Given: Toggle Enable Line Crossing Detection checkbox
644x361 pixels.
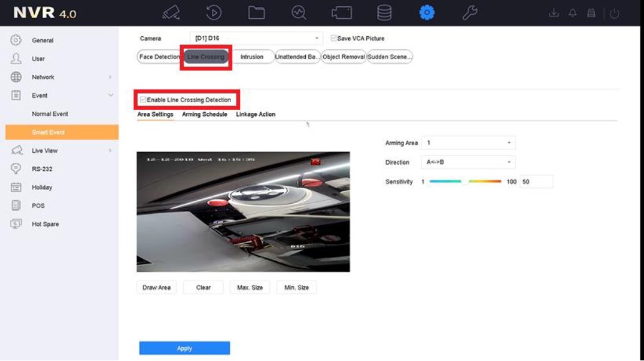Looking at the screenshot, I should pyautogui.click(x=143, y=100).
